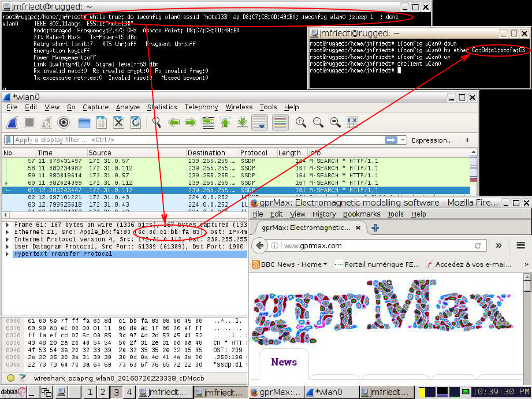This screenshot has height=399, width=532.
Task: Open Wireshark Analyze menu
Action: click(x=128, y=107)
